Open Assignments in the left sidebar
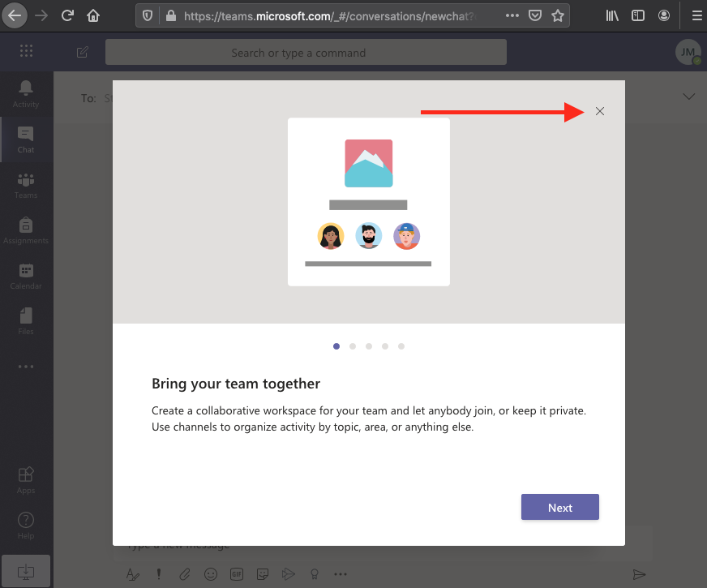Screen dimensions: 707x588 pos(26,230)
